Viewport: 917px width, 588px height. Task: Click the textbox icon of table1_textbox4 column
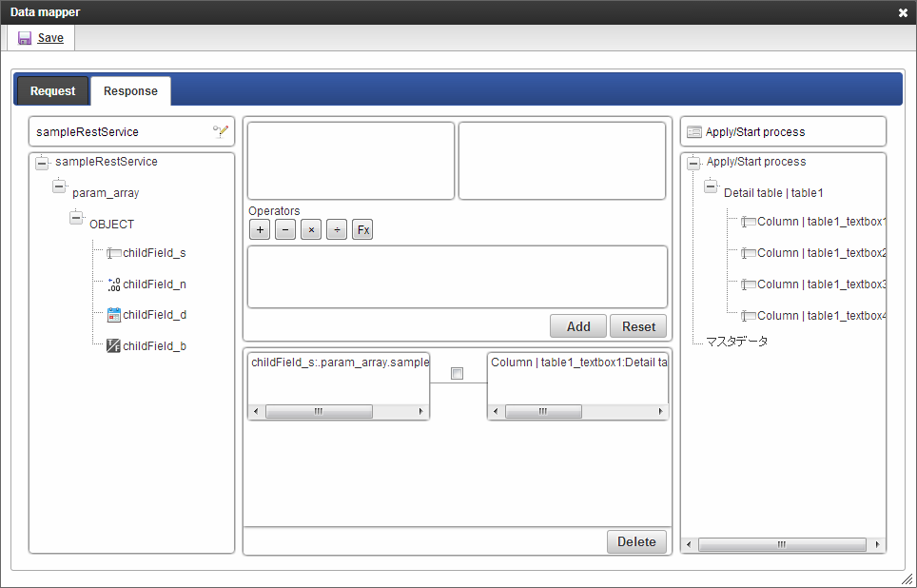point(748,316)
